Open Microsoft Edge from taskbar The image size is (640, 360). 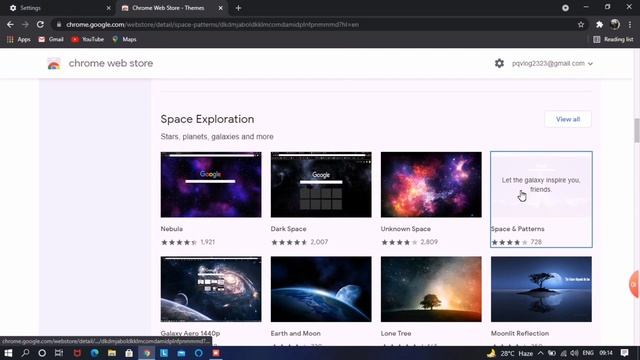tap(95, 353)
